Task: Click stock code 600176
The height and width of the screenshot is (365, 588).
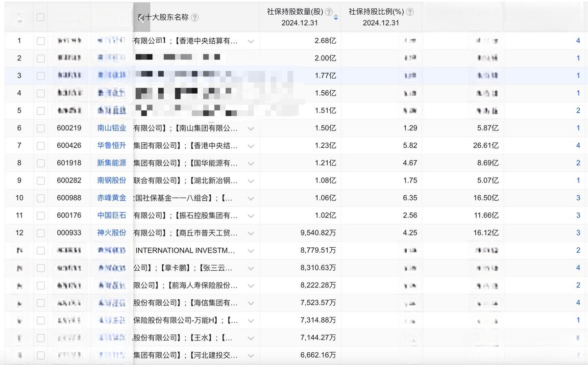Action: pos(69,215)
